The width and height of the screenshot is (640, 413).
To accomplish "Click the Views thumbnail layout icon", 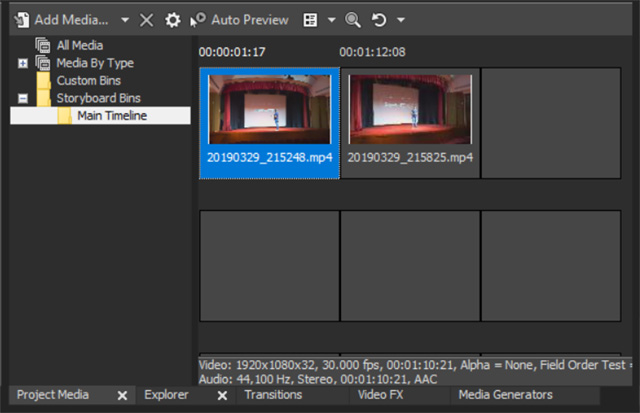I will click(310, 20).
